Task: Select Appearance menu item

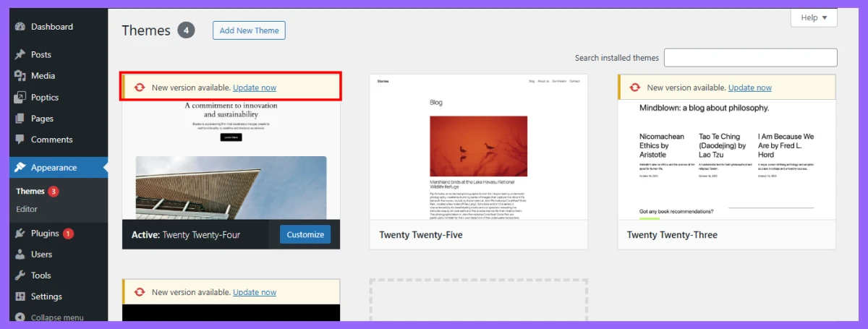Action: coord(59,168)
